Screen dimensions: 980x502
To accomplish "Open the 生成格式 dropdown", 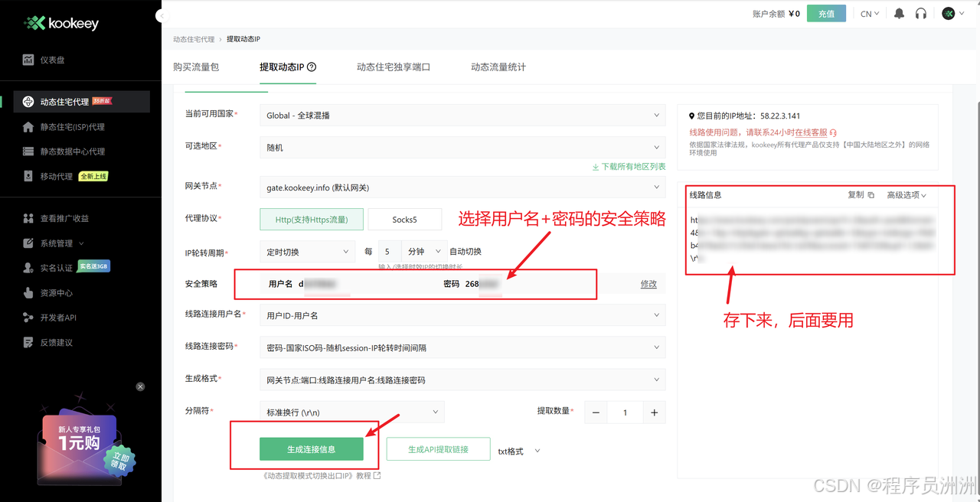I will point(462,380).
